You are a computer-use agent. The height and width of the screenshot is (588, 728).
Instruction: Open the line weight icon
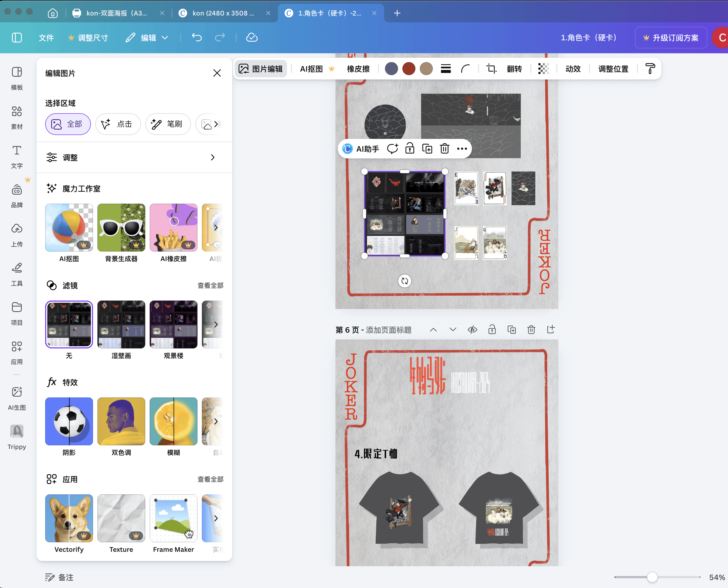446,69
